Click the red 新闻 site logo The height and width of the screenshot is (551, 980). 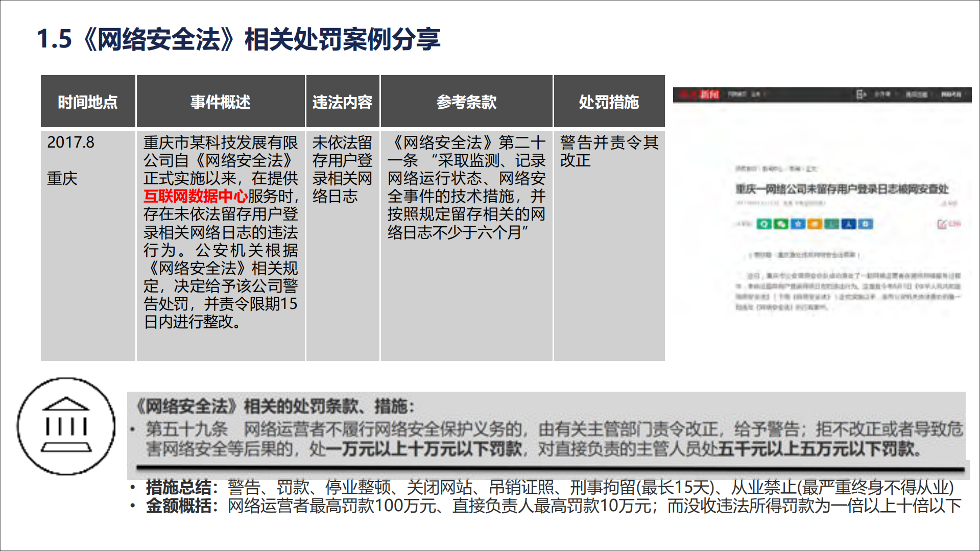tap(710, 94)
